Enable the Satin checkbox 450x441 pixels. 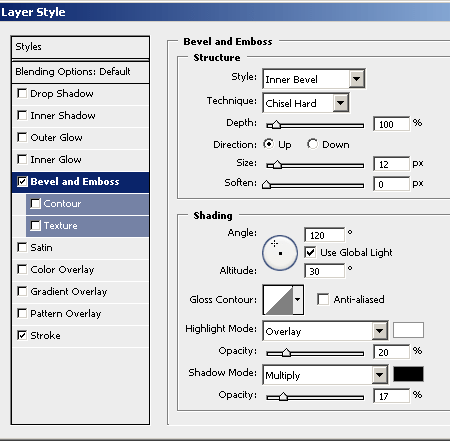click(22, 247)
